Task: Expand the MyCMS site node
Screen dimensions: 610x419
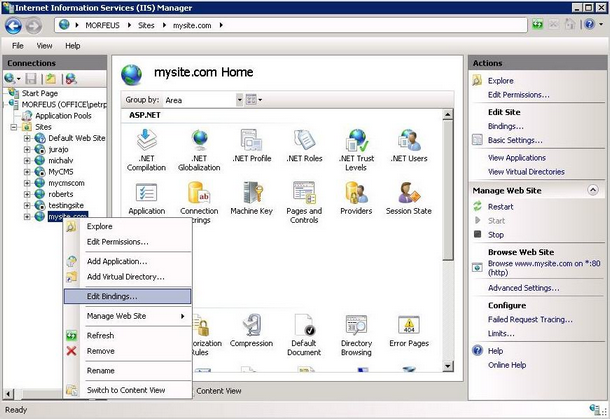Action: click(27, 172)
